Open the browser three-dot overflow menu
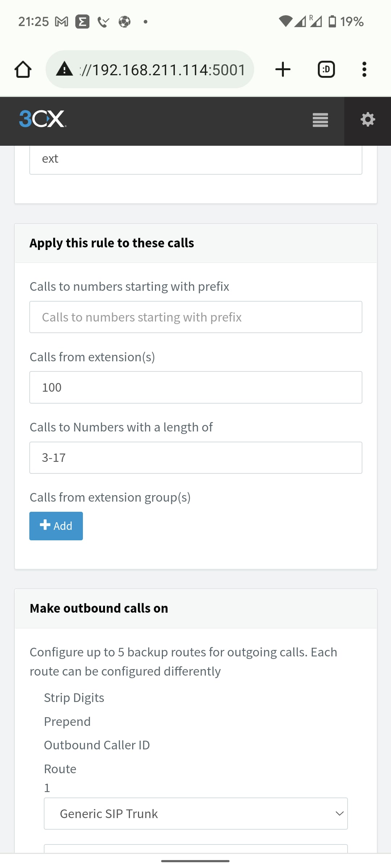391x868 pixels. [x=364, y=69]
